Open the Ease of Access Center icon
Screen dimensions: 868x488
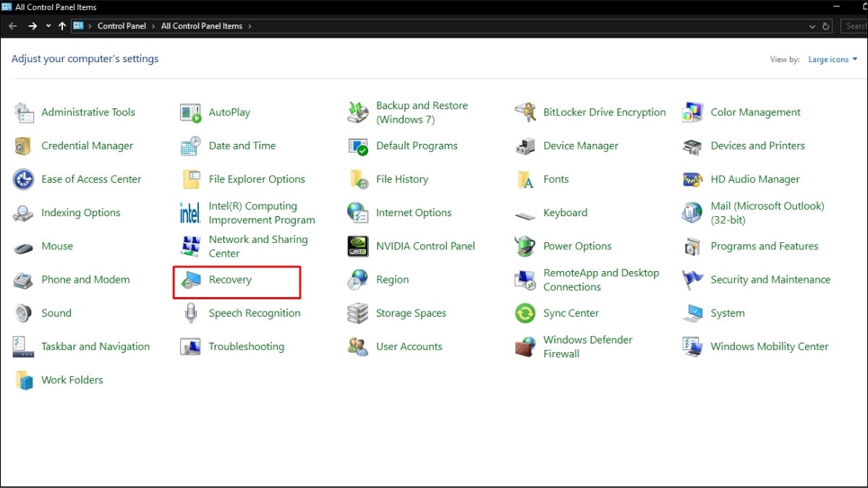point(24,179)
